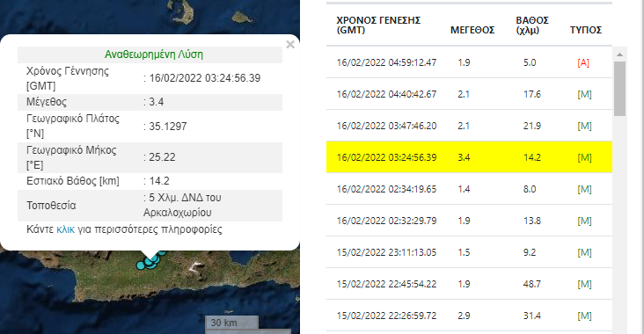The height and width of the screenshot is (334, 644).
Task: Select the 16/02/2022 02:34:19.65 event
Action: click(469, 189)
